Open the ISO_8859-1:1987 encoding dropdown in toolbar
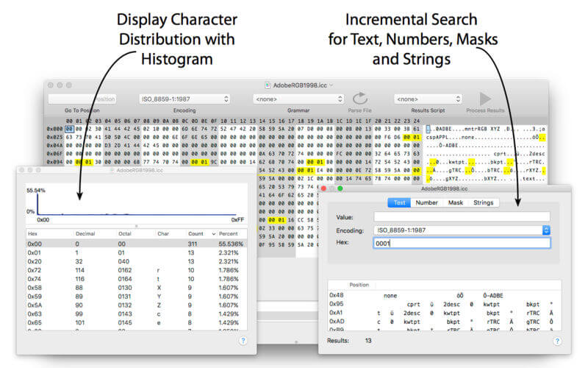Image resolution: width=588 pixels, height=368 pixels. [184, 99]
